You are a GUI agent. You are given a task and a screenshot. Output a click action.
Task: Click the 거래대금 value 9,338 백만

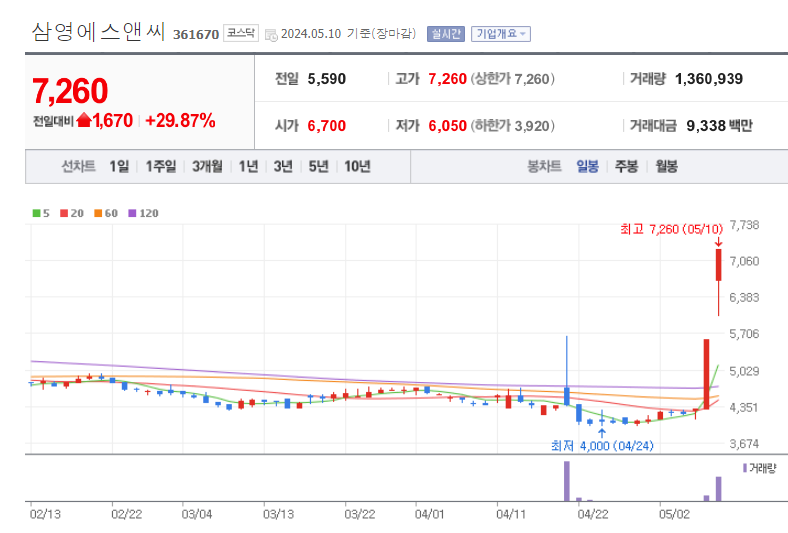point(719,126)
